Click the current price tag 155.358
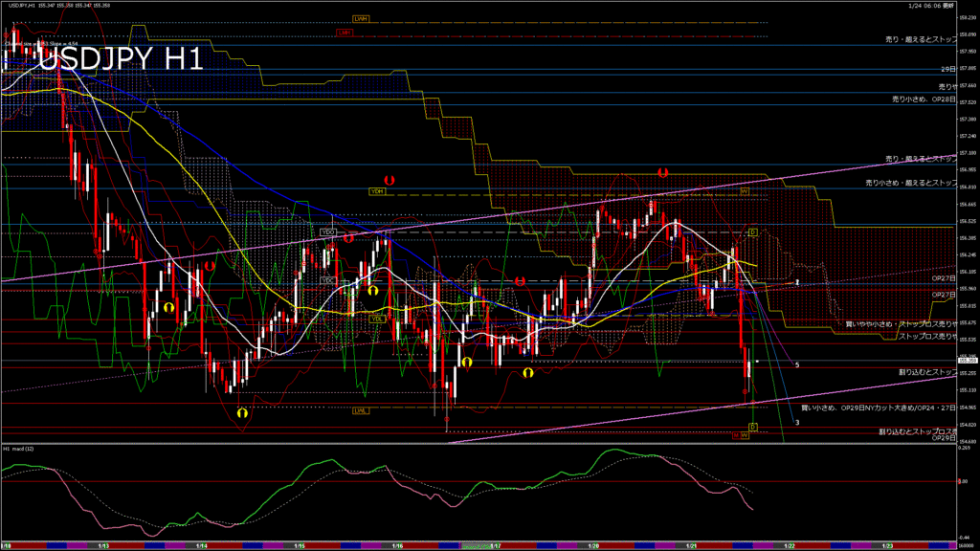 point(968,361)
